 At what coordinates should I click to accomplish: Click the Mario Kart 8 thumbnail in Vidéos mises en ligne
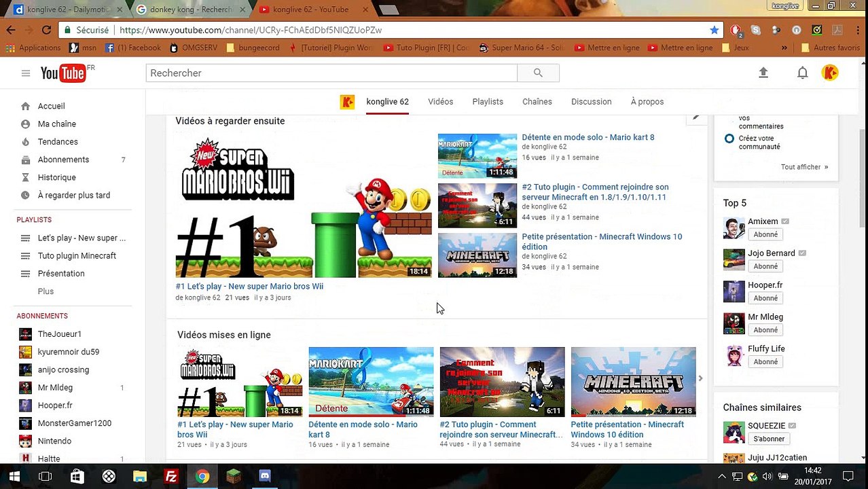click(371, 382)
